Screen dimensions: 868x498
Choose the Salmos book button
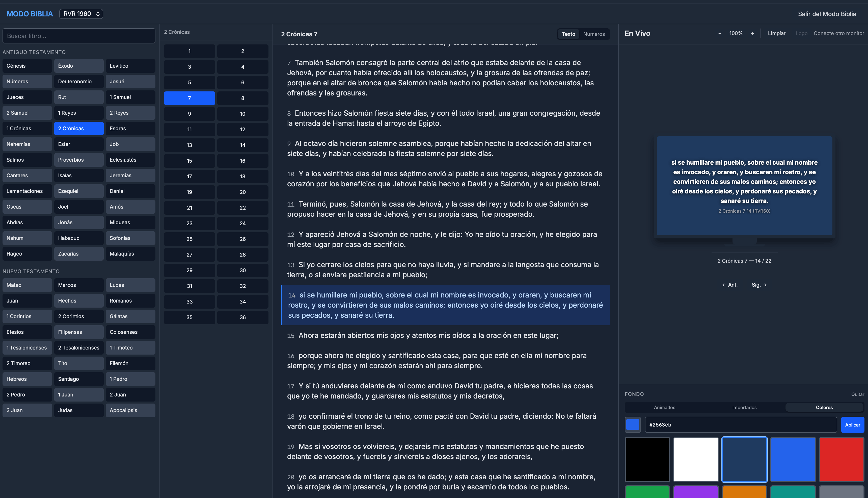coord(27,160)
